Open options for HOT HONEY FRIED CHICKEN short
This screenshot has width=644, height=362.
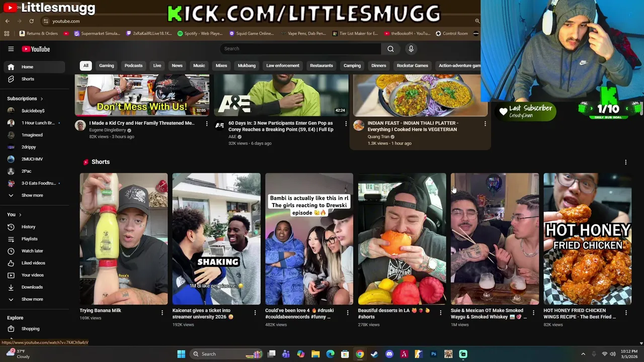pos(626,313)
